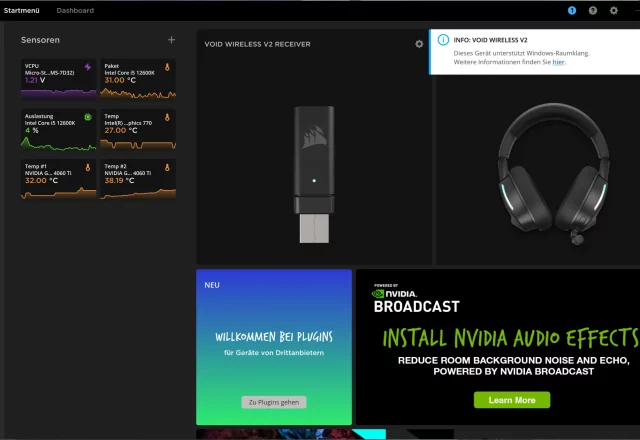Open the notifications badge icon
640x440 pixels.
[572, 10]
